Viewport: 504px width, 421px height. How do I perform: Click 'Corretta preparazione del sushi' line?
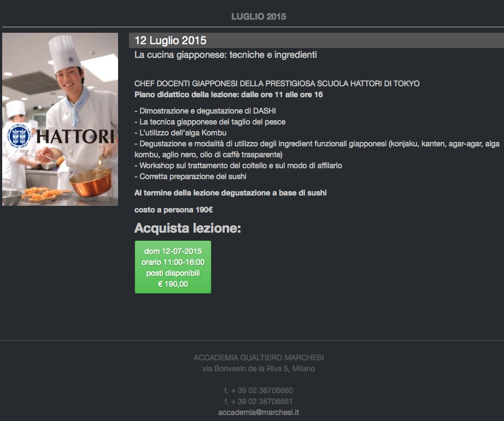click(x=190, y=176)
